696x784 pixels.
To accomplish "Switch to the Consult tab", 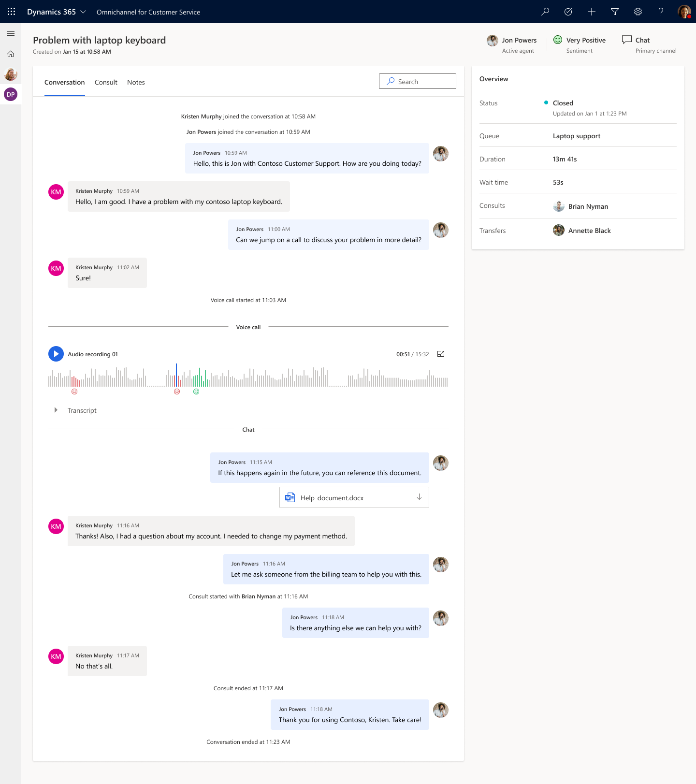I will click(x=106, y=82).
